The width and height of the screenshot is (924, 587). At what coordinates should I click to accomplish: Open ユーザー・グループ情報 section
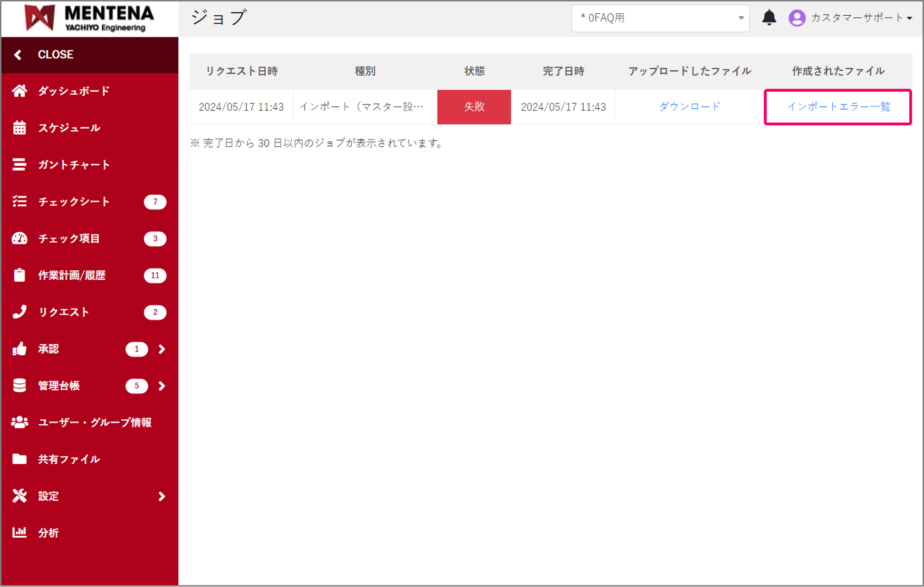point(19,422)
